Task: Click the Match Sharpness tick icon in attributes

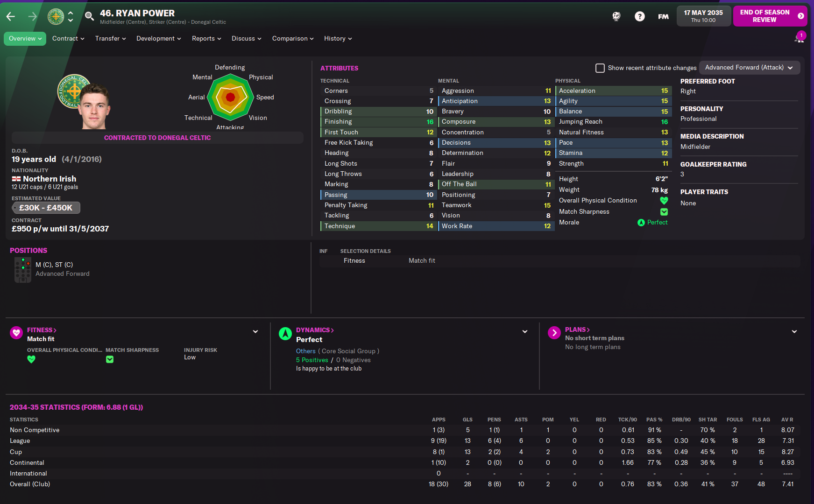Action: 664,212
